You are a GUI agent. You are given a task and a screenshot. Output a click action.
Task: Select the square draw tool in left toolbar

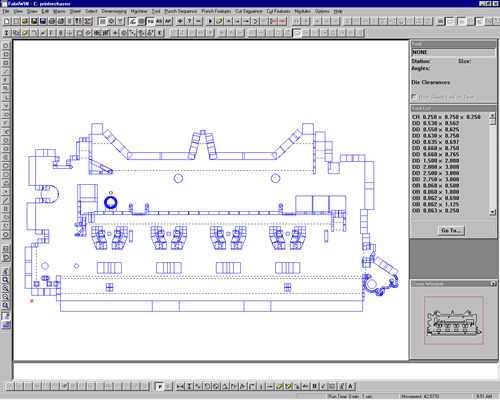(x=6, y=54)
